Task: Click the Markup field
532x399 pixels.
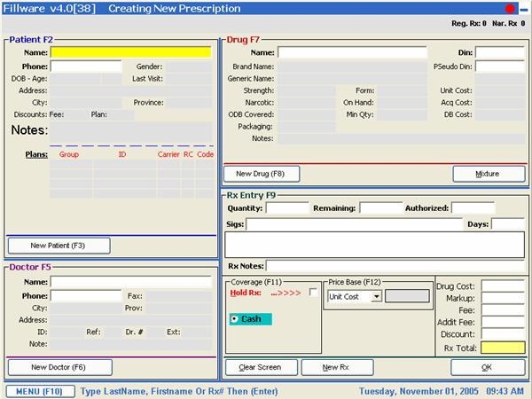Action: tap(503, 298)
